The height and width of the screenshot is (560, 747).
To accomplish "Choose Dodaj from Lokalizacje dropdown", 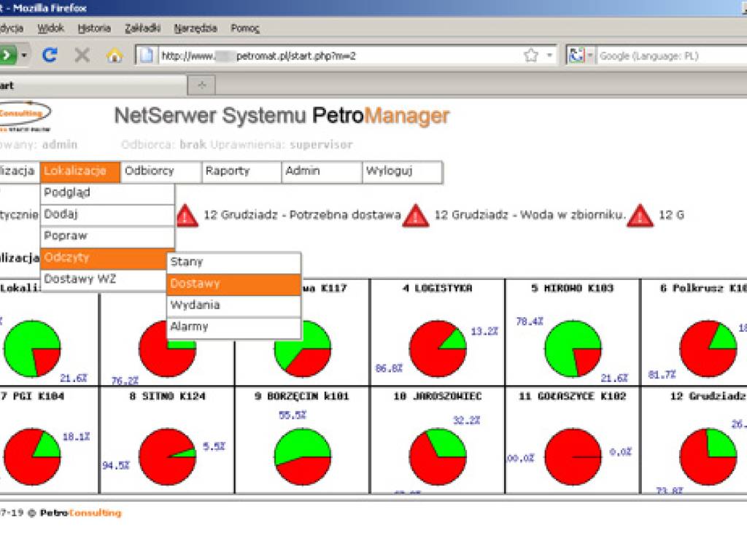I will [x=107, y=215].
